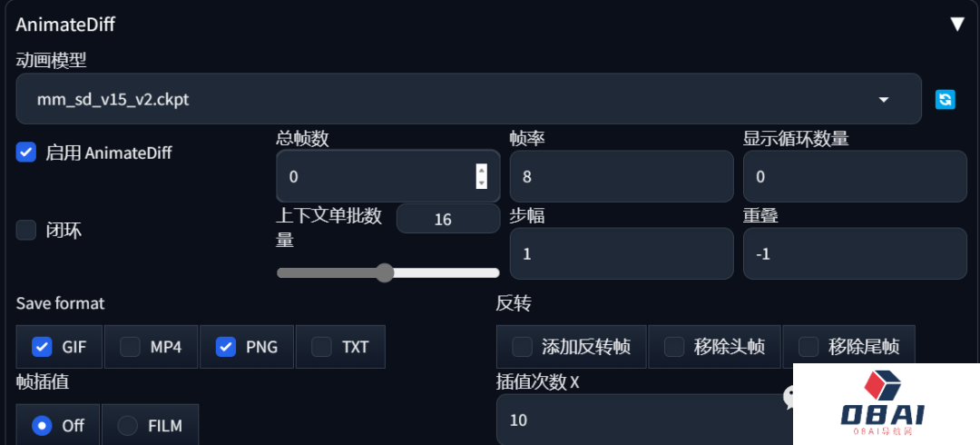Click the chat bubble icon

pos(789,397)
